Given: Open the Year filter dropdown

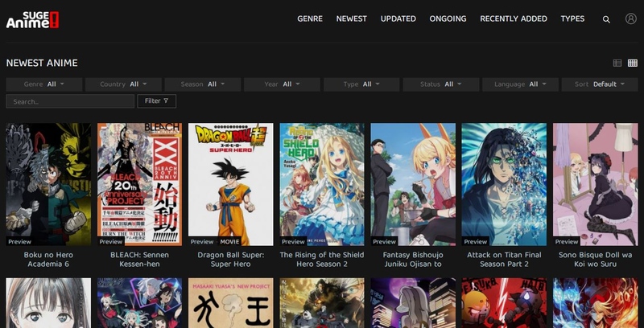Looking at the screenshot, I should pyautogui.click(x=283, y=84).
